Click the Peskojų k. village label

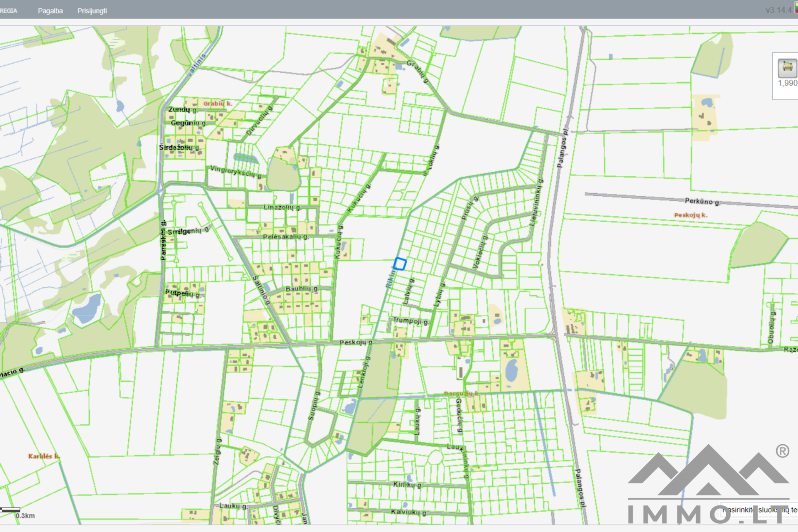pyautogui.click(x=690, y=215)
